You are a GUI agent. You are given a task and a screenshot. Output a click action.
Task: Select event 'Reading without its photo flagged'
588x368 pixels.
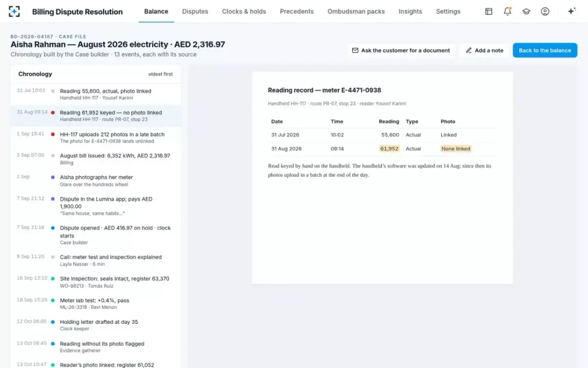tap(96, 346)
